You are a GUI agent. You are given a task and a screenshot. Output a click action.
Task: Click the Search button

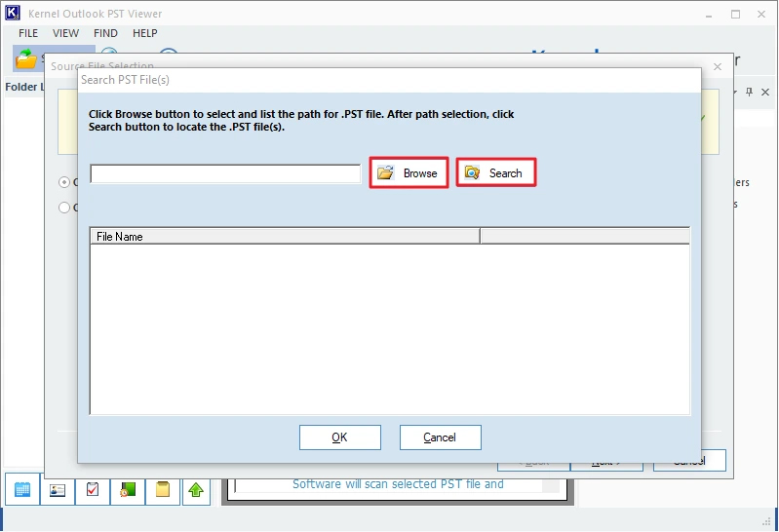point(496,172)
